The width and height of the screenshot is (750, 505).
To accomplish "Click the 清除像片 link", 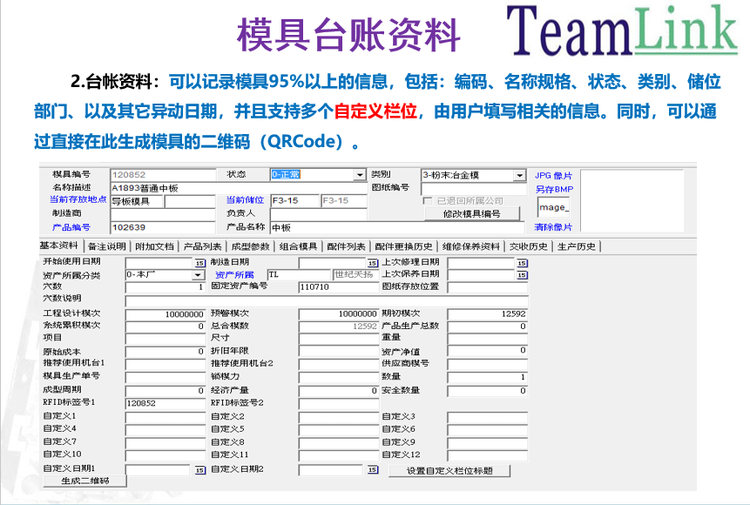I will (x=553, y=227).
